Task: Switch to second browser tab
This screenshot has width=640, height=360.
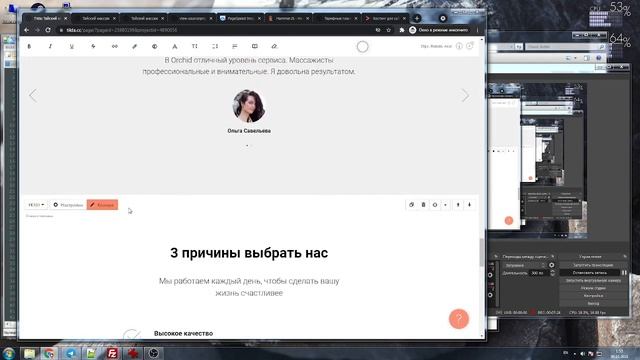Action: [x=96, y=18]
